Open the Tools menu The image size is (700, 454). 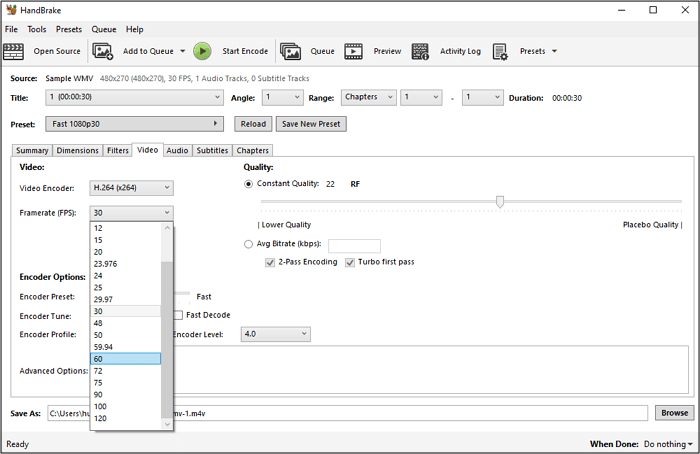click(x=37, y=30)
